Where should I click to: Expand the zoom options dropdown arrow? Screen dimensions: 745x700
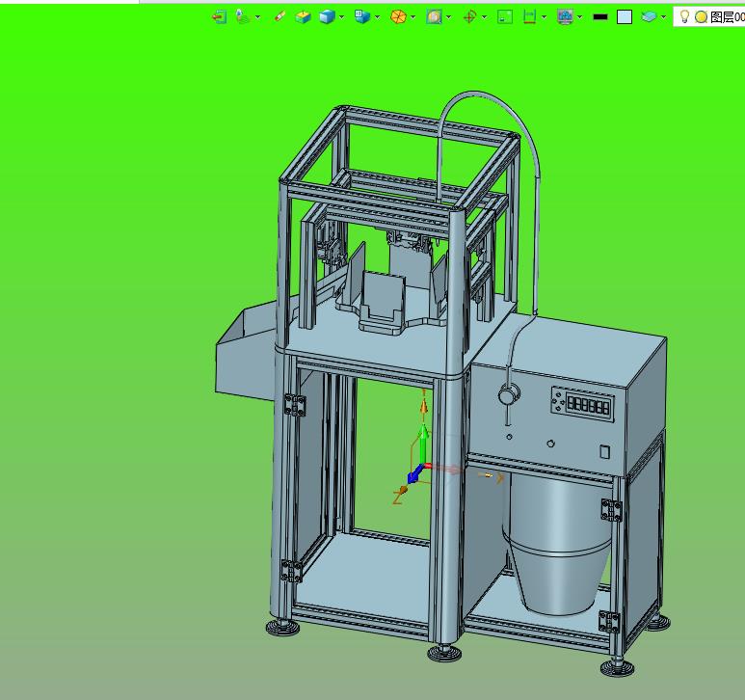pyautogui.click(x=449, y=17)
